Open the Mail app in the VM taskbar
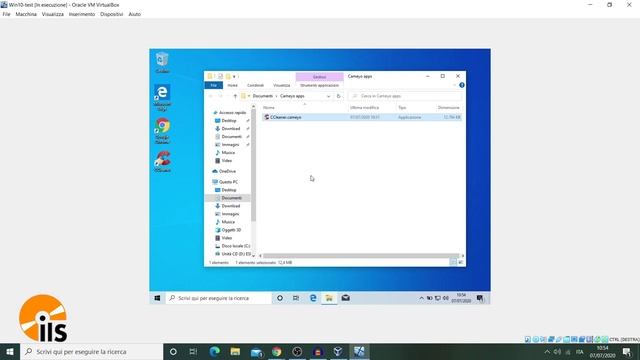640x360 pixels. pos(345,298)
